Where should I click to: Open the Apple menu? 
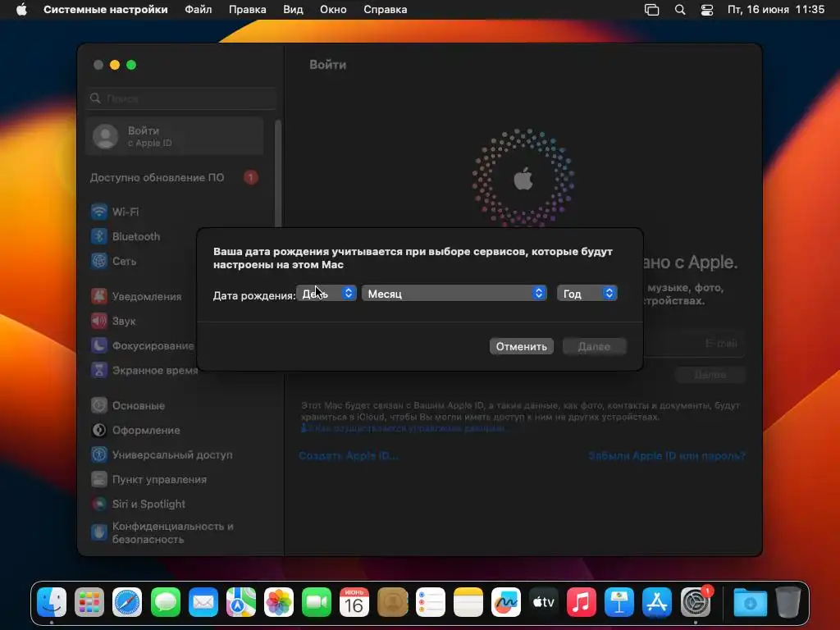[21, 10]
